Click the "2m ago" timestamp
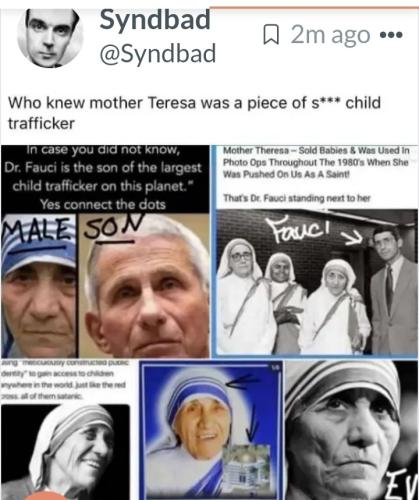 pyautogui.click(x=330, y=35)
